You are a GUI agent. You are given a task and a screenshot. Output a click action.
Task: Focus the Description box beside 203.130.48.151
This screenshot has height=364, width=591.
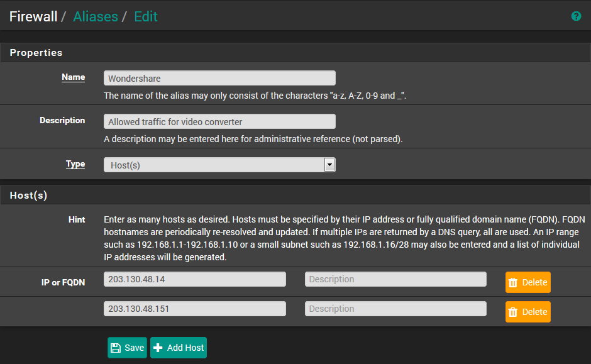tap(395, 309)
